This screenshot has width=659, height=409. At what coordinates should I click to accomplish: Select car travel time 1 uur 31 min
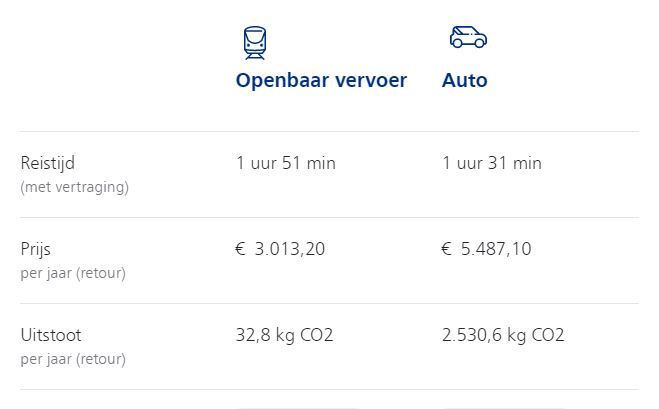point(492,163)
